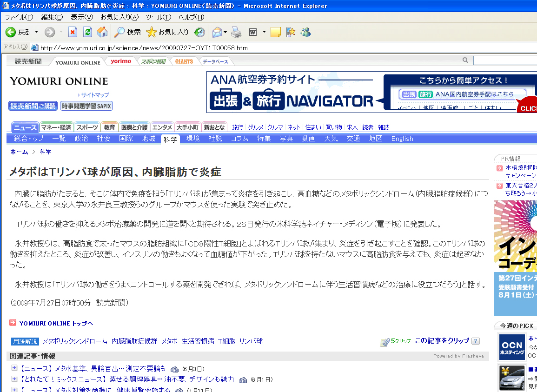
Task: Switch to the 環境 section tab
Action: tap(193, 139)
